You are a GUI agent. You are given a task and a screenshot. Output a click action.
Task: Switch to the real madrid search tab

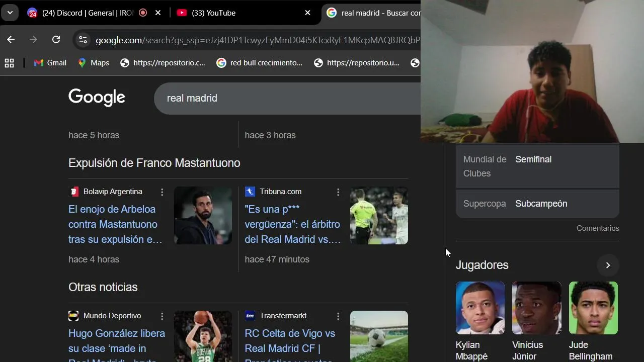click(373, 13)
